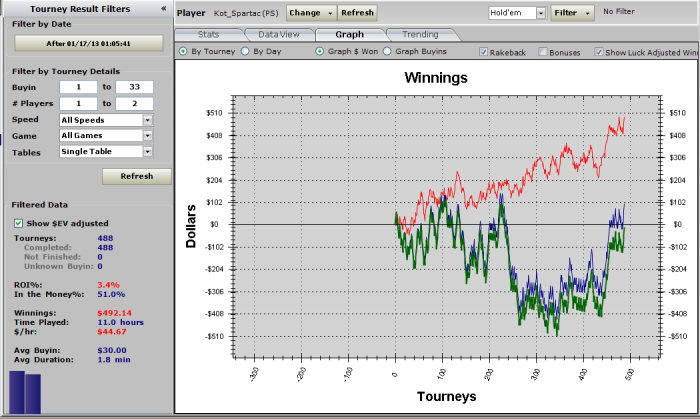Open the Filter dropdown menu
Image resolution: width=700 pixels, height=419 pixels.
tap(573, 13)
